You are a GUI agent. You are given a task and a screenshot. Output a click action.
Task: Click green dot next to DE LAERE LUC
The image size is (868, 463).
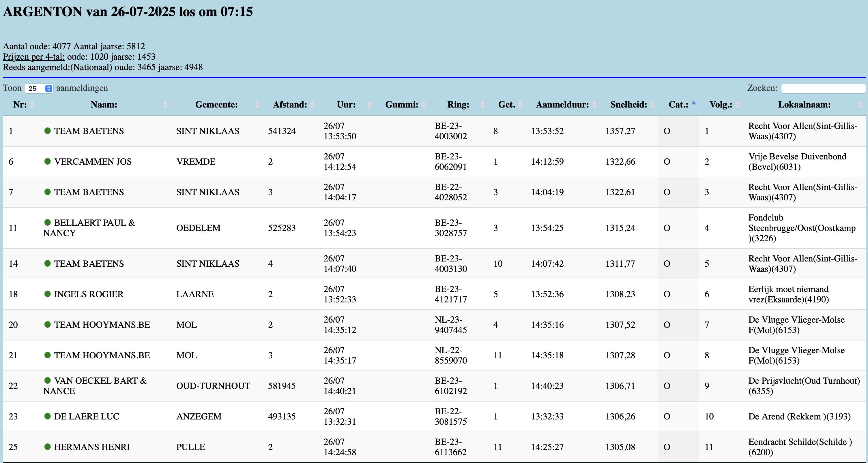click(48, 416)
